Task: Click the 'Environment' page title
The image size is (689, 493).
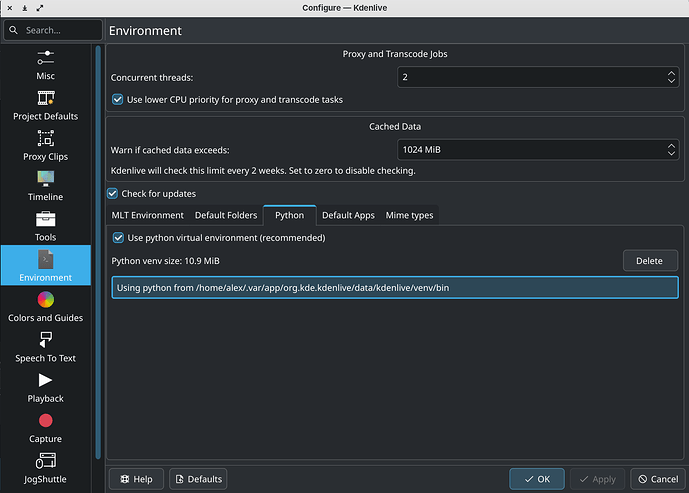Action: tap(145, 30)
